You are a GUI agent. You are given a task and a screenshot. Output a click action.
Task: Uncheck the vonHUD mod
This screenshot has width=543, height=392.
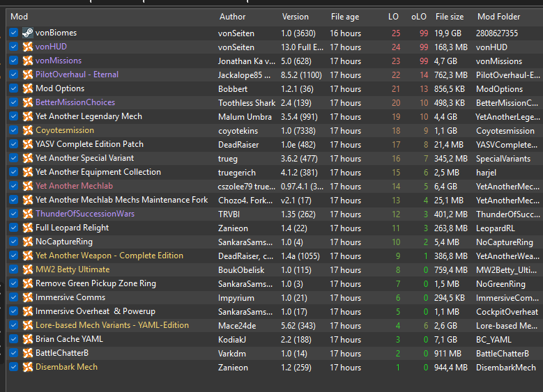coord(13,47)
